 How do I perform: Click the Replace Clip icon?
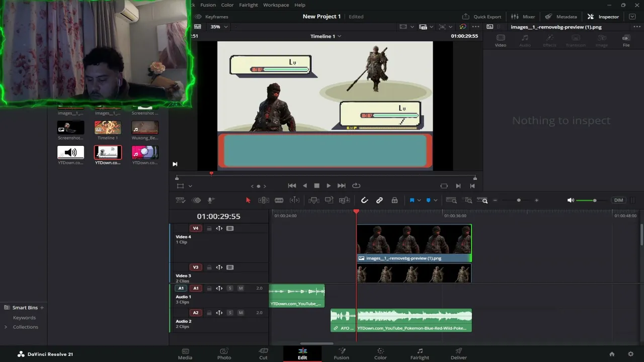(x=345, y=200)
